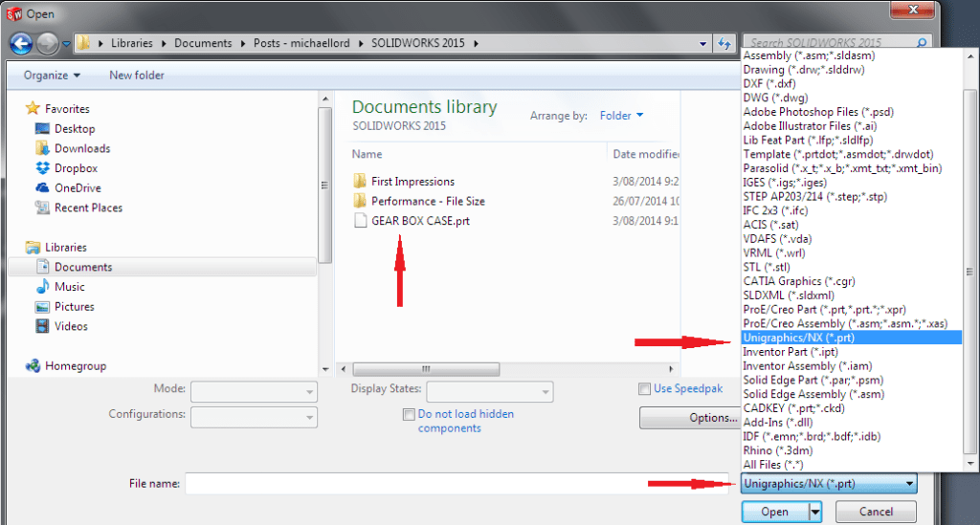Click the Open button's dropdown arrow
Image resolution: width=980 pixels, height=525 pixels.
point(815,512)
